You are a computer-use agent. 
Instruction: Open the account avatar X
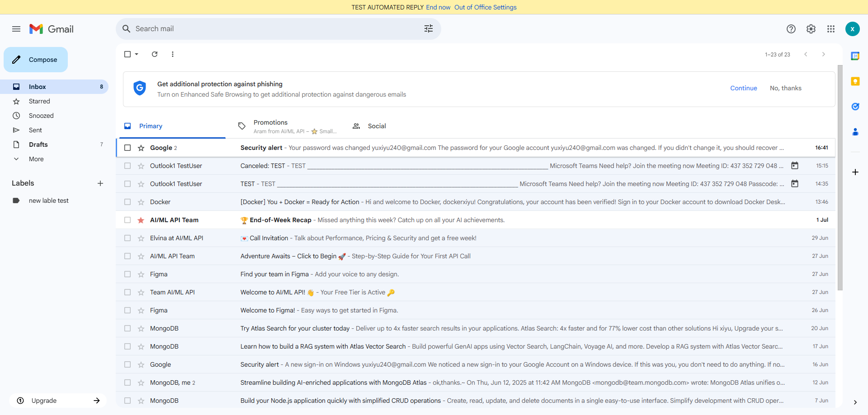point(853,29)
